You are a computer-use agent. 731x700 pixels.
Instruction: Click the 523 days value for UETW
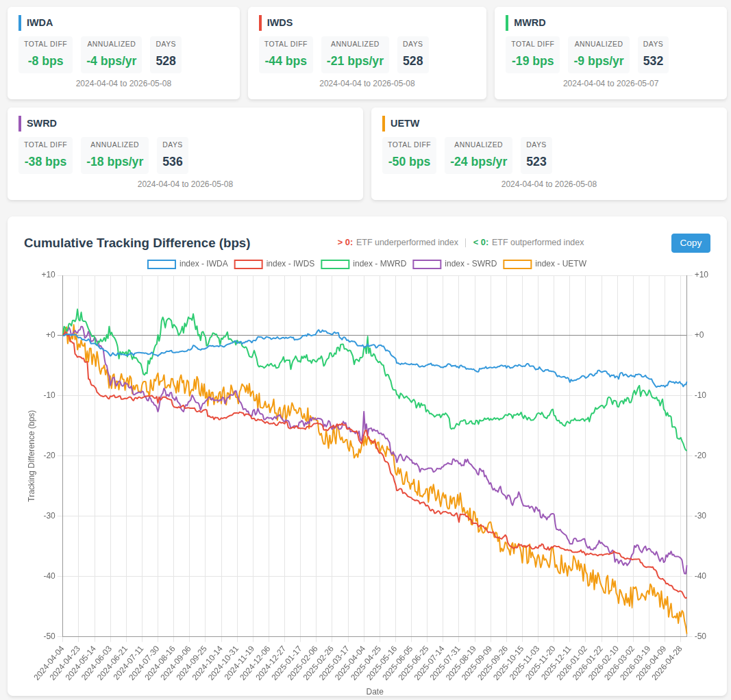coord(536,162)
